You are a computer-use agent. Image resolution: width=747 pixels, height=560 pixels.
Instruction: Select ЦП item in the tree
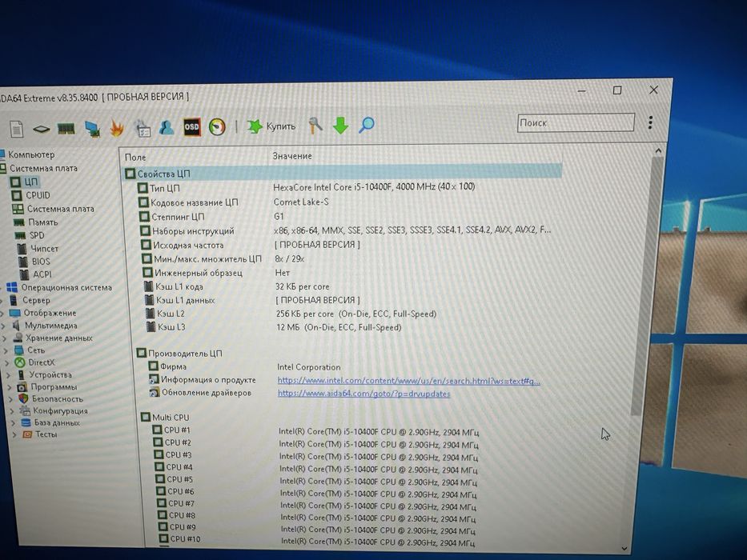coord(31,182)
